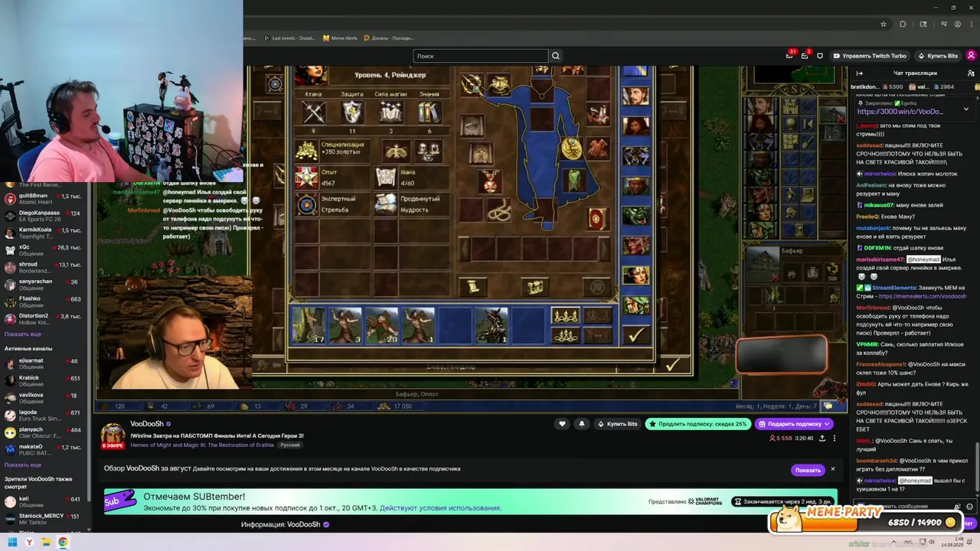Open DiegoKanpasso channel in the sidebar

pos(45,216)
